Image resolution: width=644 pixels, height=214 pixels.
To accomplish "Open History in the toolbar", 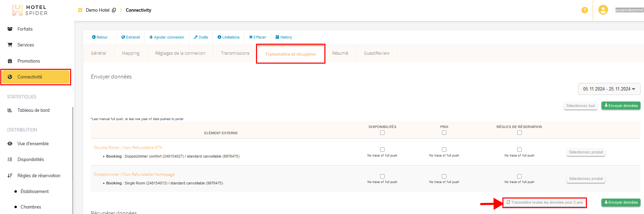I will (284, 37).
